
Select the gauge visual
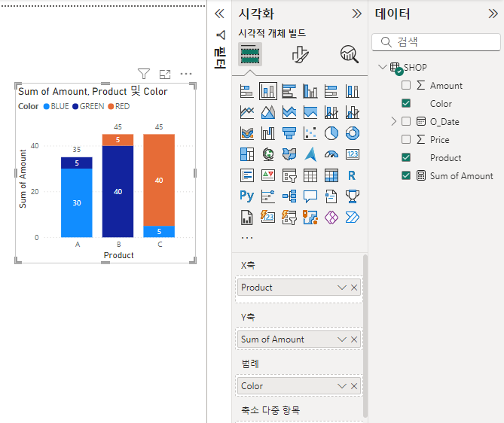coord(331,154)
